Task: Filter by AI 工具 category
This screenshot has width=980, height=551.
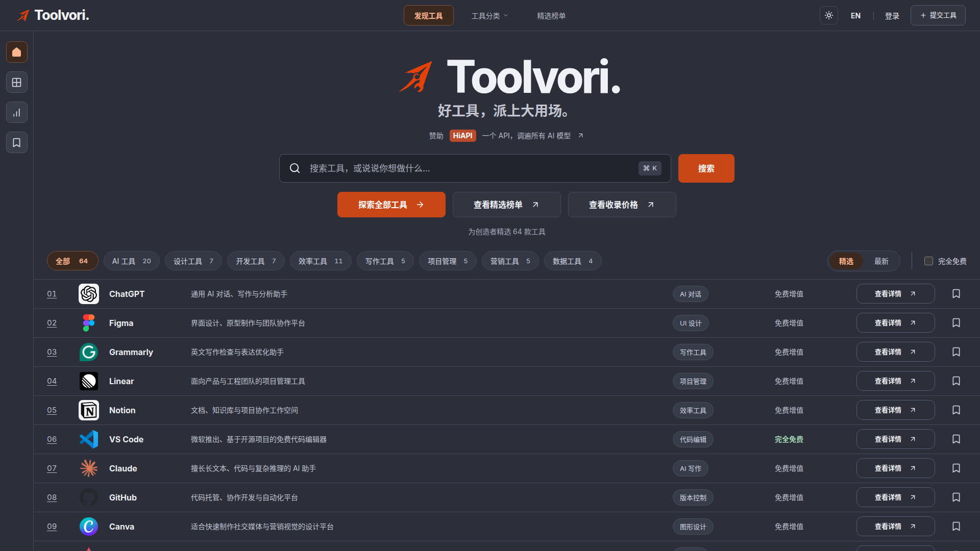Action: (x=132, y=261)
